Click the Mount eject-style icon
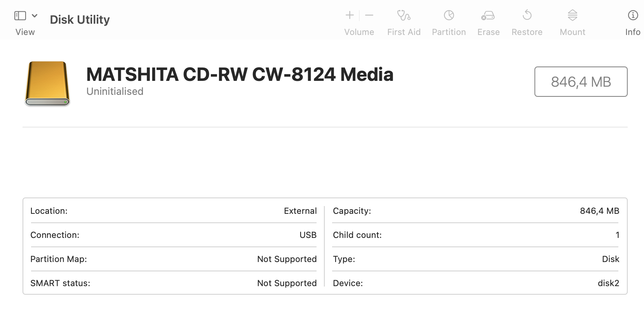Screen dimensions: 644x325 [x=573, y=15]
